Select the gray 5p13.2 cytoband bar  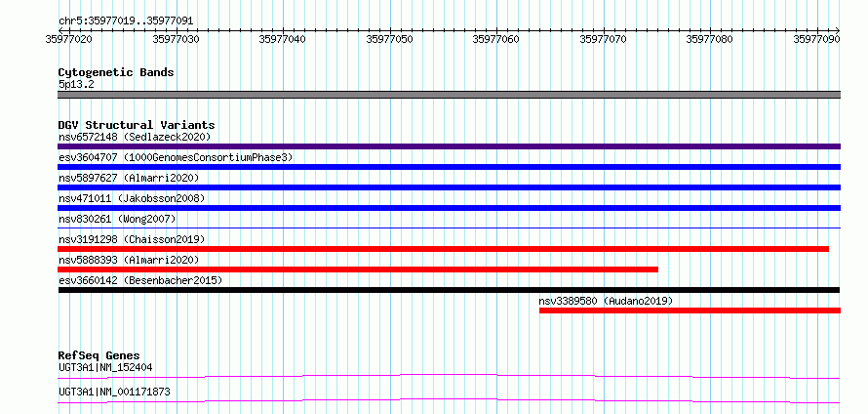click(449, 95)
